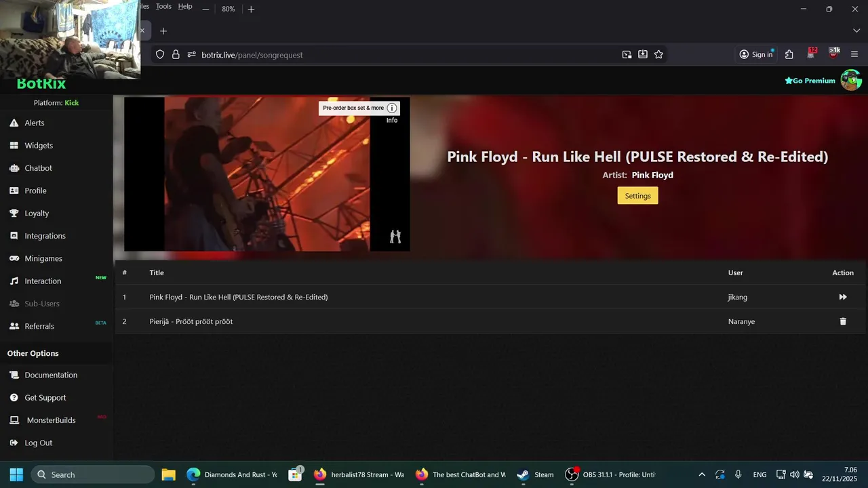The height and width of the screenshot is (488, 868).
Task: Click the uBlock extension with >1k badge
Action: pos(834,54)
